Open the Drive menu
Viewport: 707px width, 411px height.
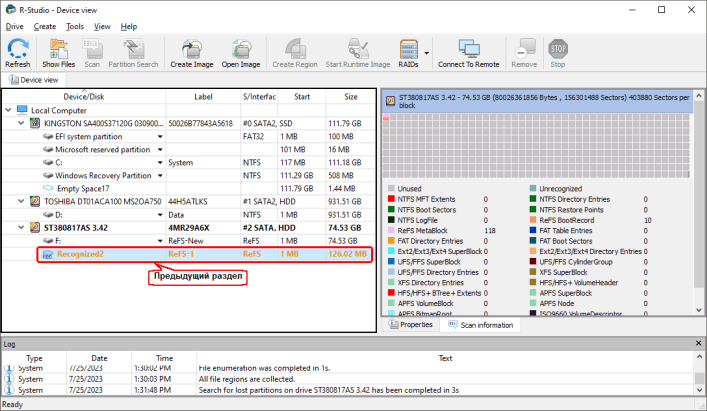(x=14, y=27)
